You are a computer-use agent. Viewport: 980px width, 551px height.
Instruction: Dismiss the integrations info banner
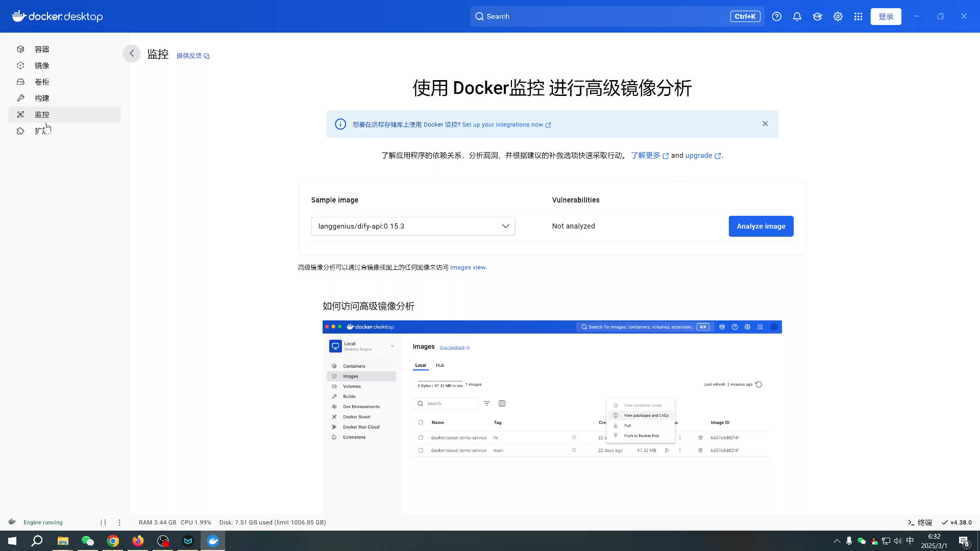pos(765,123)
